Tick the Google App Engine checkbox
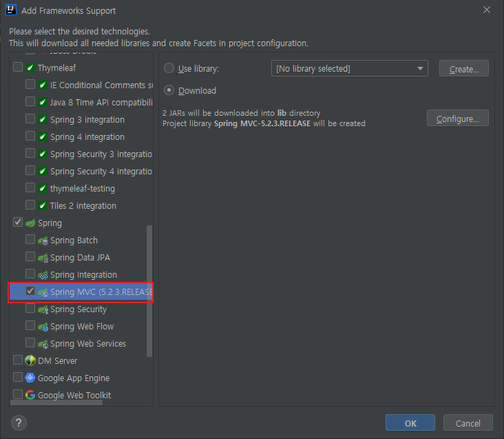This screenshot has width=504, height=439. [18, 377]
